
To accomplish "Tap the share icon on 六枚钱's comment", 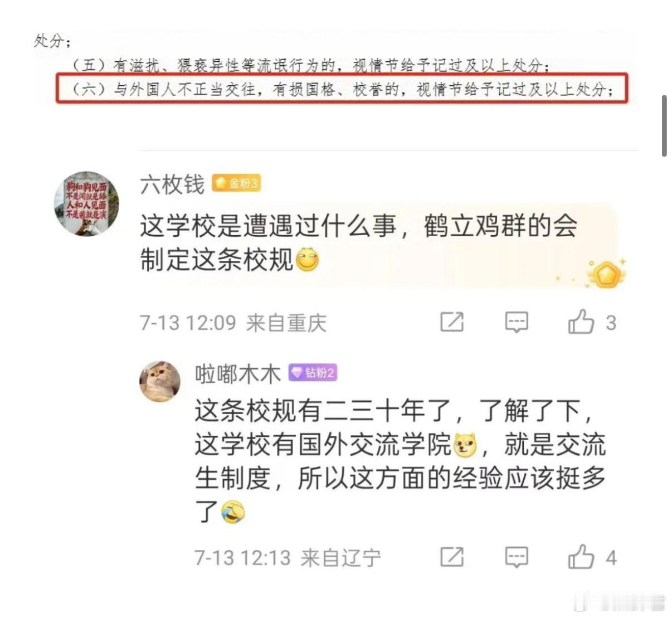I will 452,322.
